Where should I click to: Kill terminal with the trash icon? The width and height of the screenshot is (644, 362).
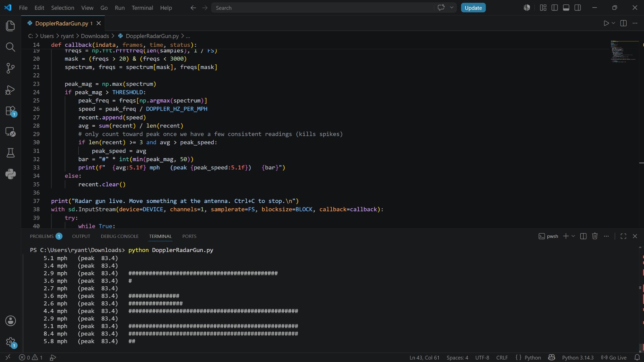[x=595, y=236]
